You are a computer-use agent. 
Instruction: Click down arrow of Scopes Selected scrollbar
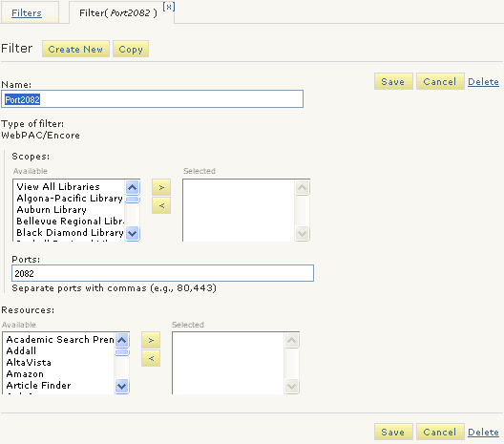[303, 233]
